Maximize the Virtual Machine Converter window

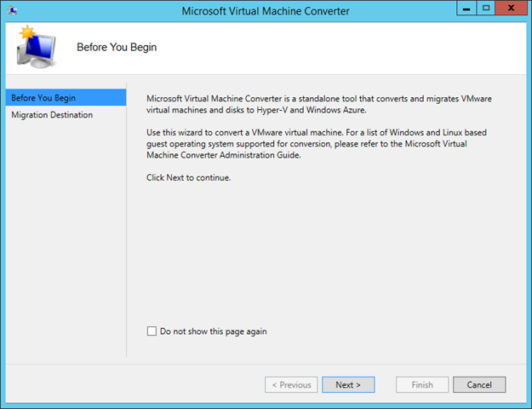click(486, 9)
